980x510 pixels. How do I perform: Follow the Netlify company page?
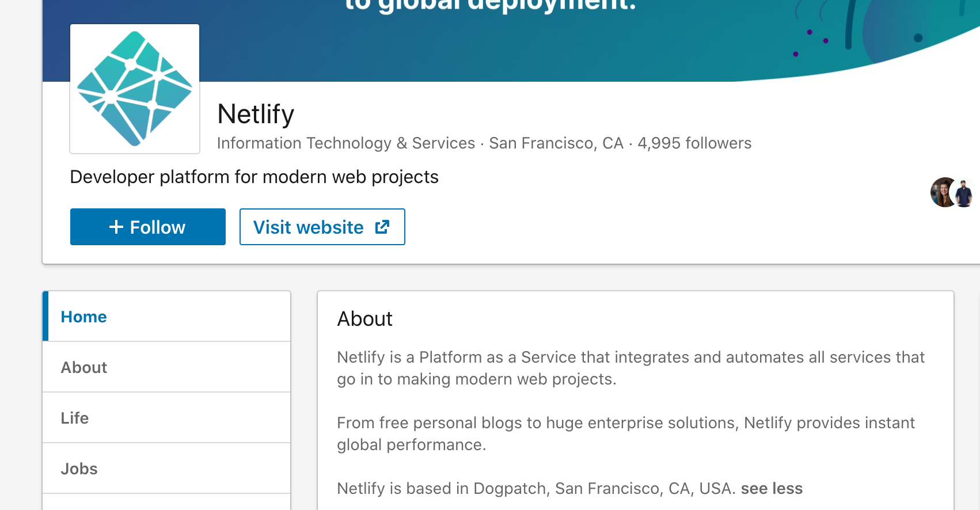click(x=147, y=227)
